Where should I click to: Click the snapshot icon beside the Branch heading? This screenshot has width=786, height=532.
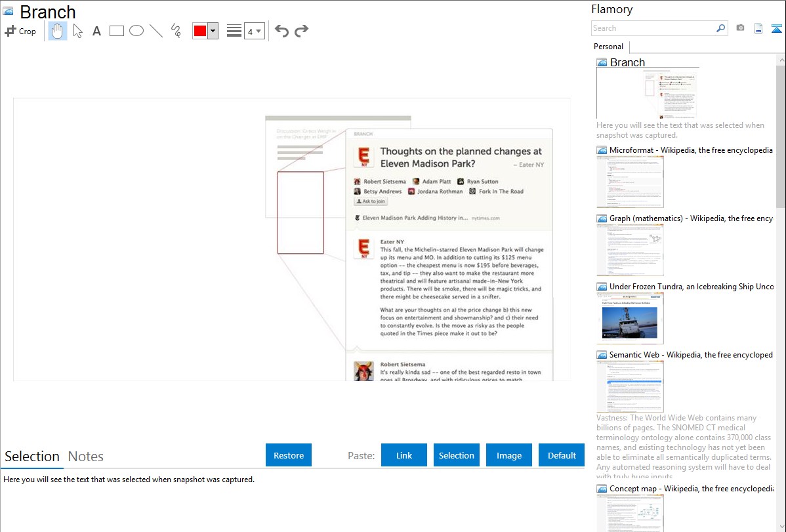(x=9, y=11)
